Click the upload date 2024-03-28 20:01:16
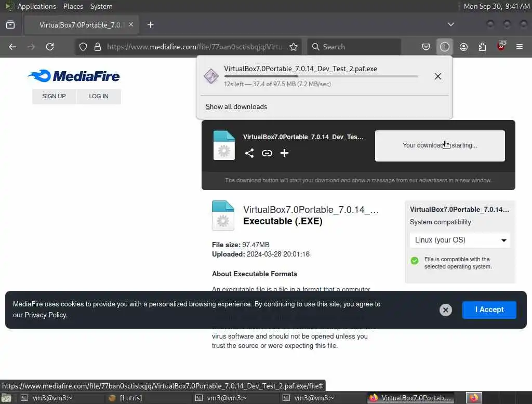 278,254
